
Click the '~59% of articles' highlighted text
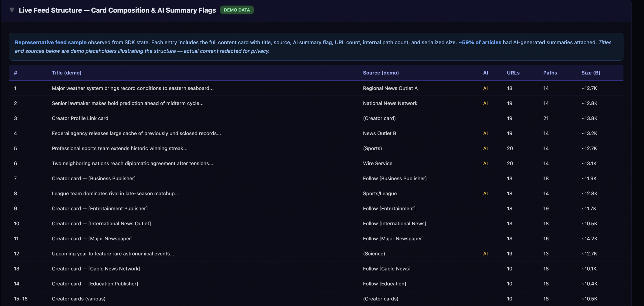(479, 42)
